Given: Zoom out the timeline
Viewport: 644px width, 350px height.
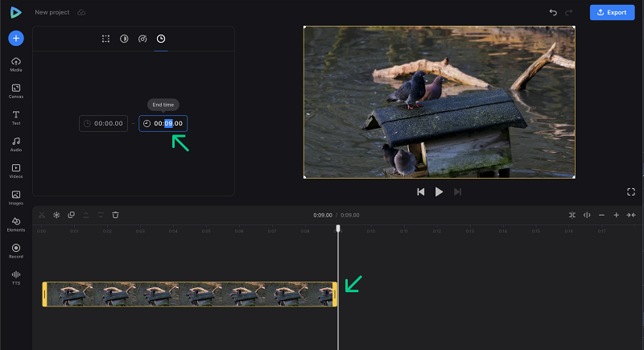Looking at the screenshot, I should click(601, 215).
